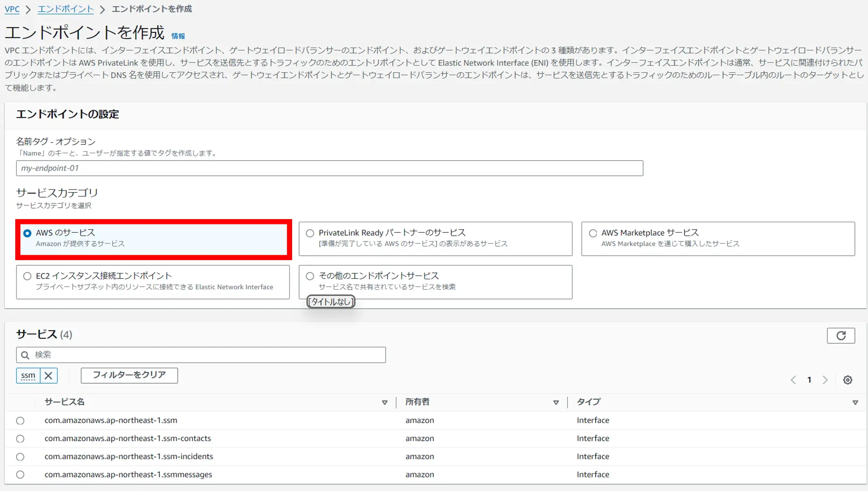The width and height of the screenshot is (868, 491).
Task: Click the ssm filter token
Action: 28,375
